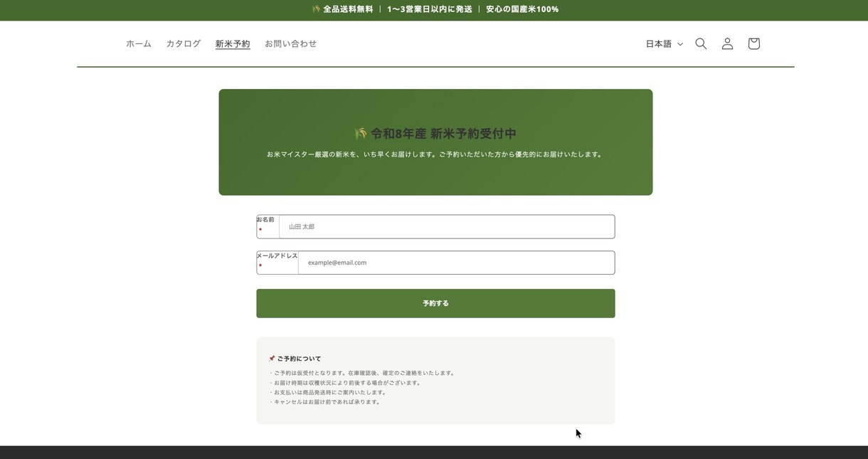Open the カタログ menu item

[x=184, y=43]
